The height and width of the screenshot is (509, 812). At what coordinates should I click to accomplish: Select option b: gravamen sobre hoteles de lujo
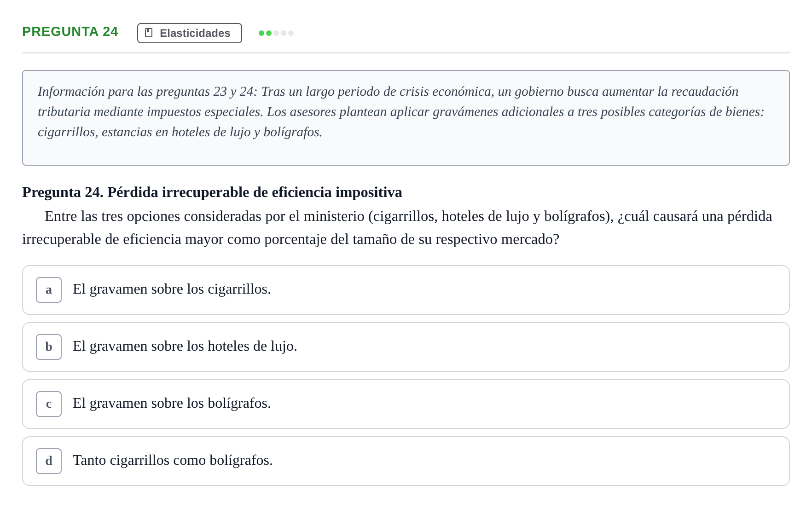coord(406,347)
